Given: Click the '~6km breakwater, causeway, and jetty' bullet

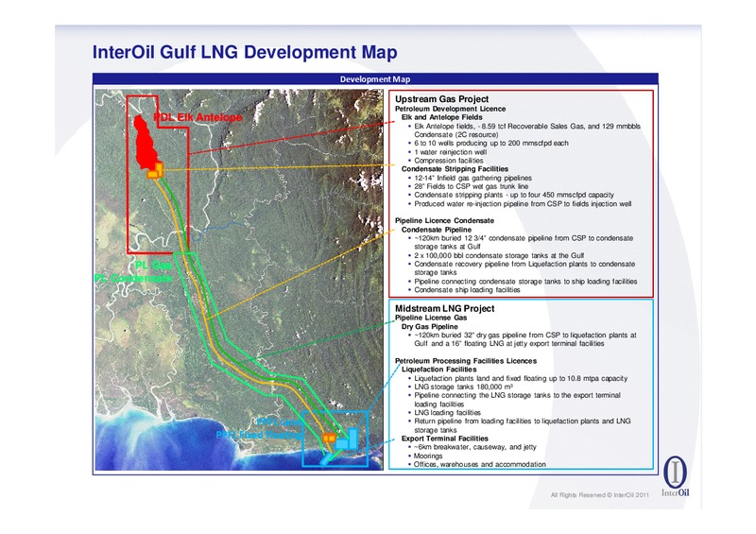Looking at the screenshot, I should coord(472,447).
